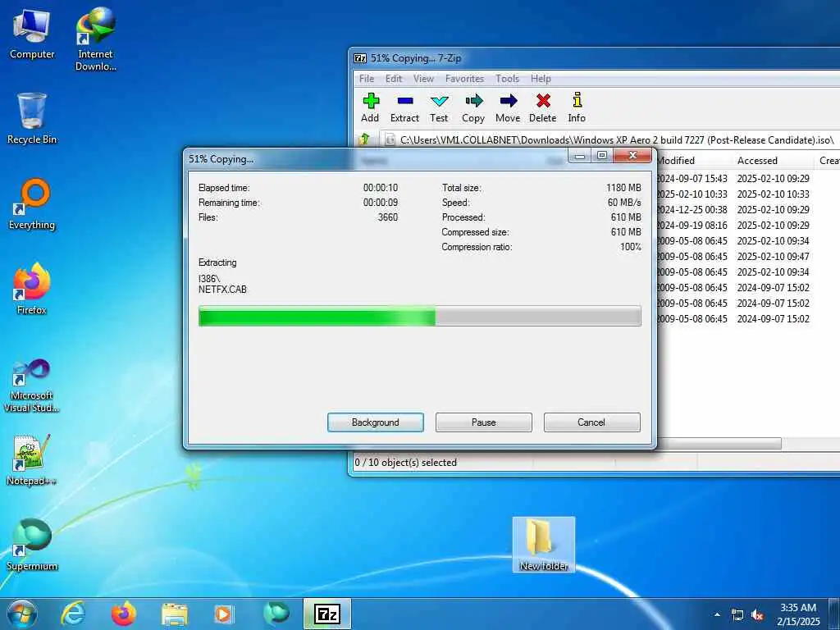
Task: Select the Everything desktop shortcut
Action: [x=32, y=204]
